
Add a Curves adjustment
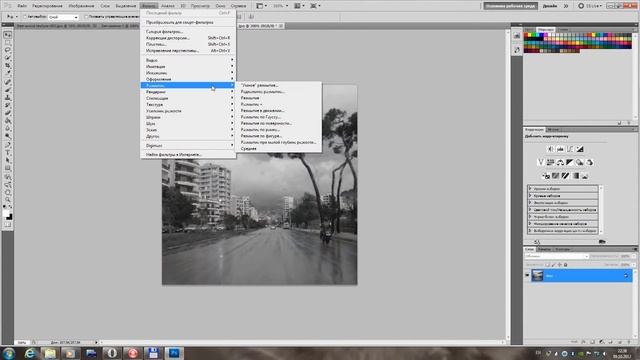pyautogui.click(x=570, y=149)
